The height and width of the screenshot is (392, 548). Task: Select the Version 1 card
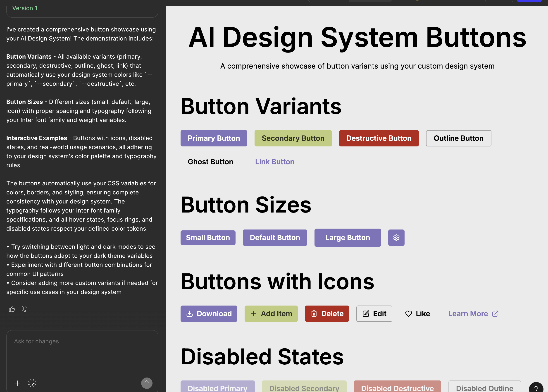[82, 10]
